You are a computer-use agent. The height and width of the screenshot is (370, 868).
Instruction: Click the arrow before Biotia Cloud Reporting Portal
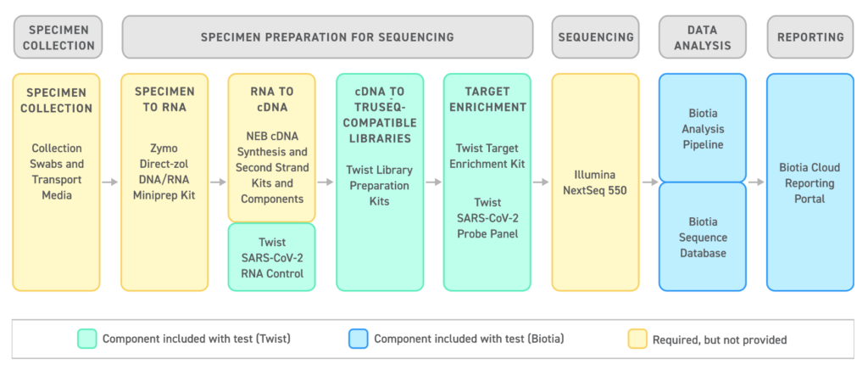pyautogui.click(x=757, y=182)
